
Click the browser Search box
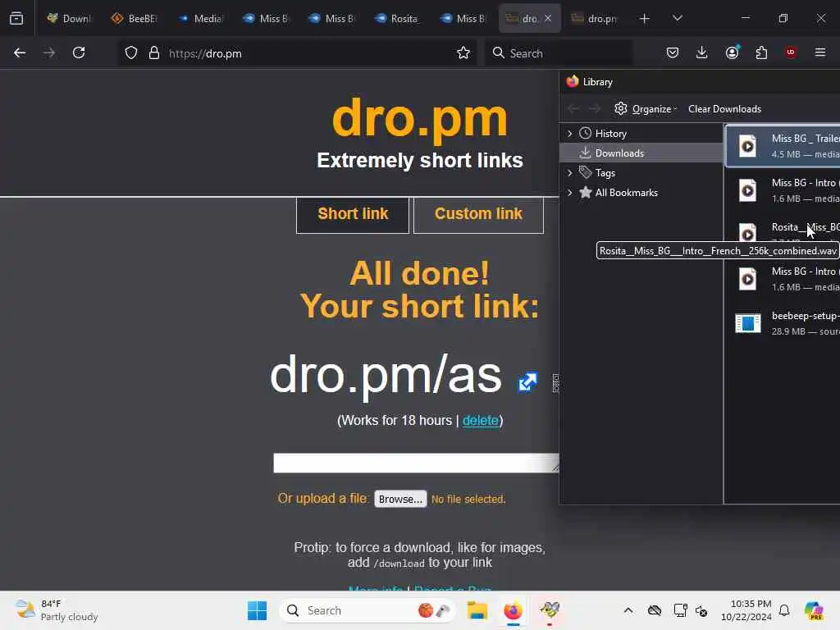559,53
